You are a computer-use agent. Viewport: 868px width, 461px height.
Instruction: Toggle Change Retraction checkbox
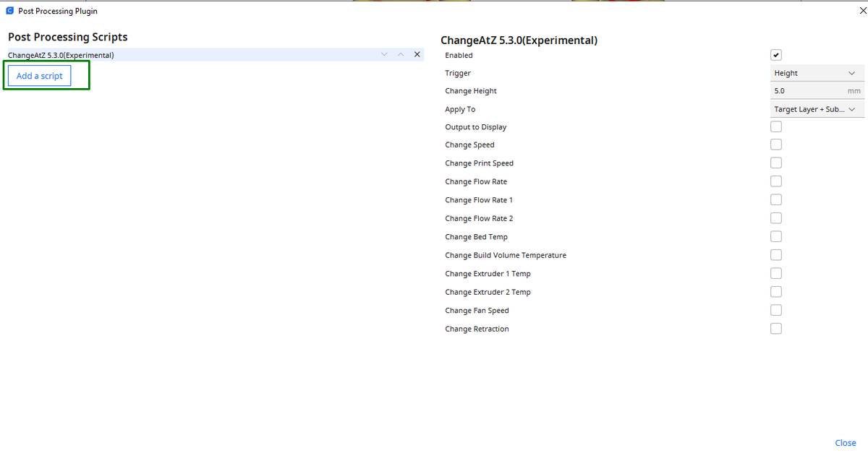coord(776,328)
